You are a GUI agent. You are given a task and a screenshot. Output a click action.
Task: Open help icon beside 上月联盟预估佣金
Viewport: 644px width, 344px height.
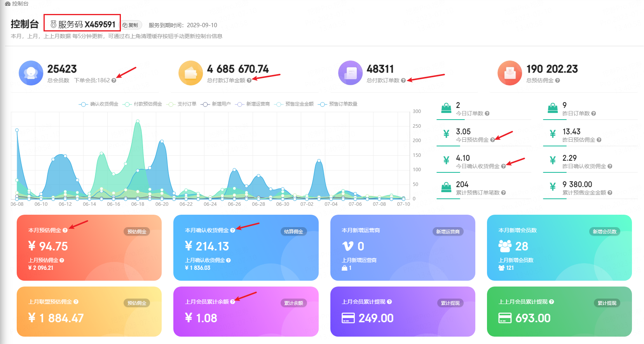[x=76, y=302]
